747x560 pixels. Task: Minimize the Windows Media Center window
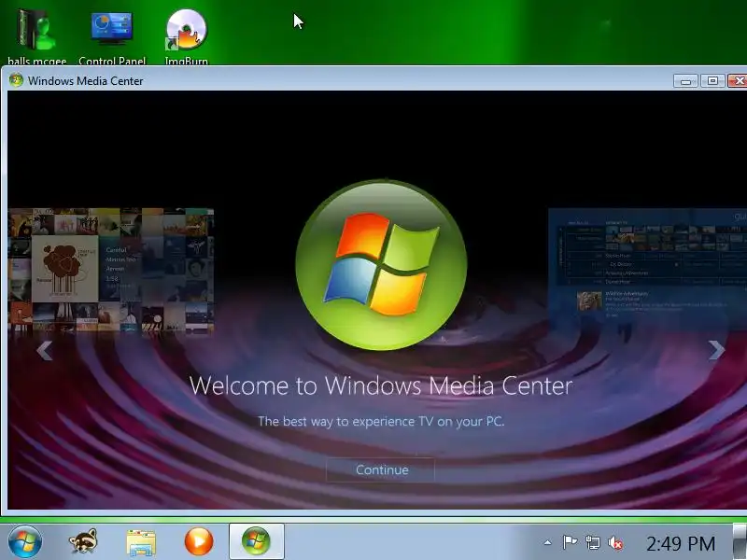point(685,81)
